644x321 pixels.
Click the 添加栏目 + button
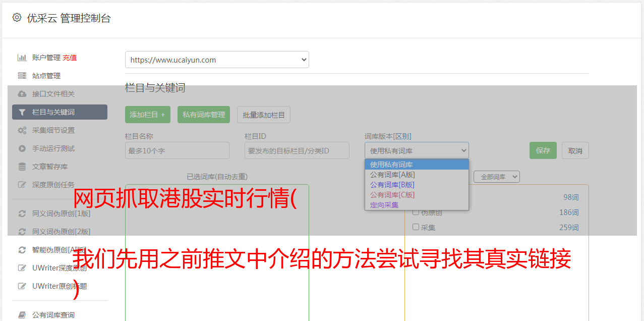pos(148,115)
